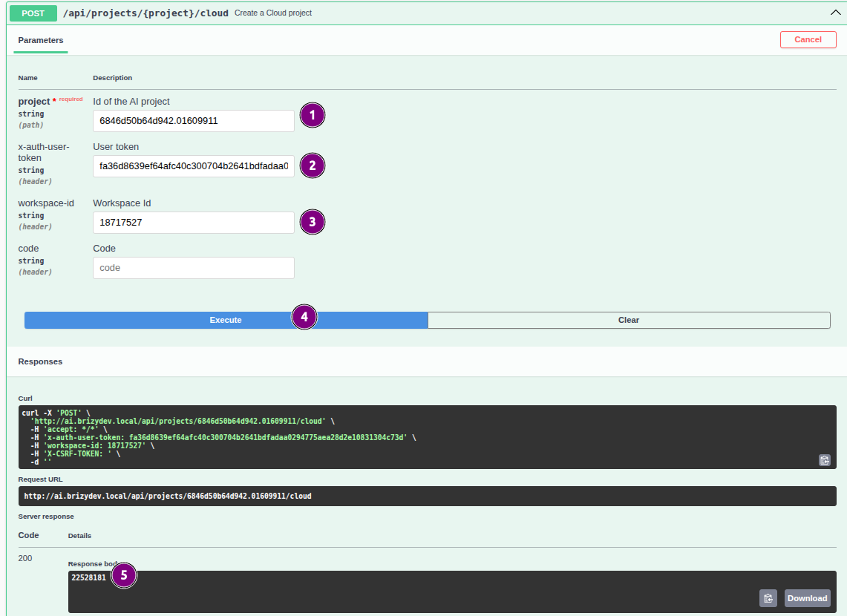The width and height of the screenshot is (847, 616).
Task: Click the Request URL text box
Action: pyautogui.click(x=428, y=497)
